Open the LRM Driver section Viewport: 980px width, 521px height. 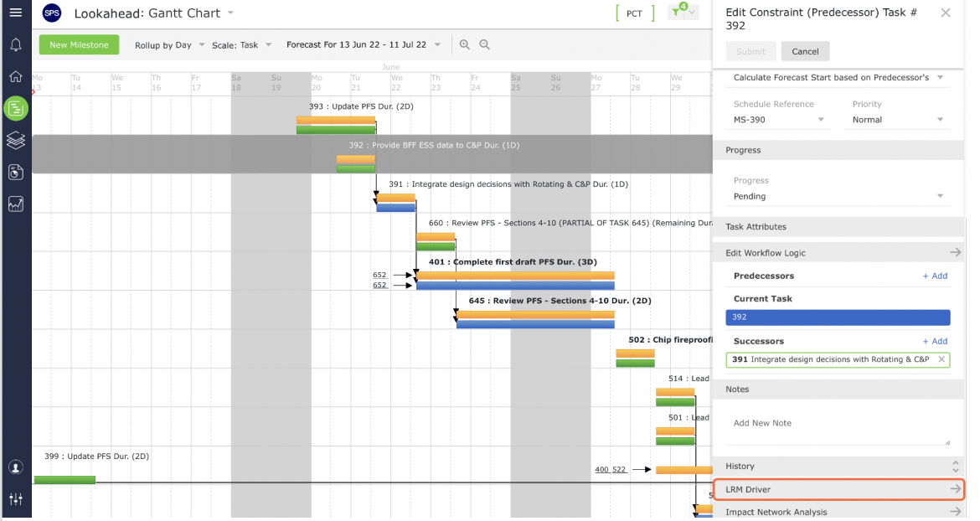tap(838, 489)
